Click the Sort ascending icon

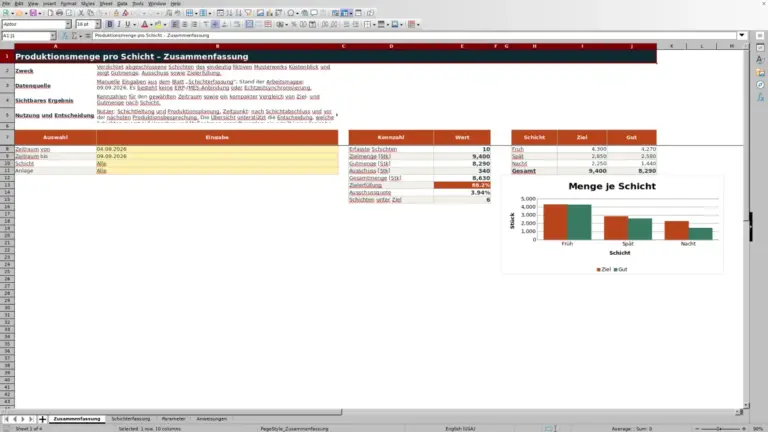[229, 13]
